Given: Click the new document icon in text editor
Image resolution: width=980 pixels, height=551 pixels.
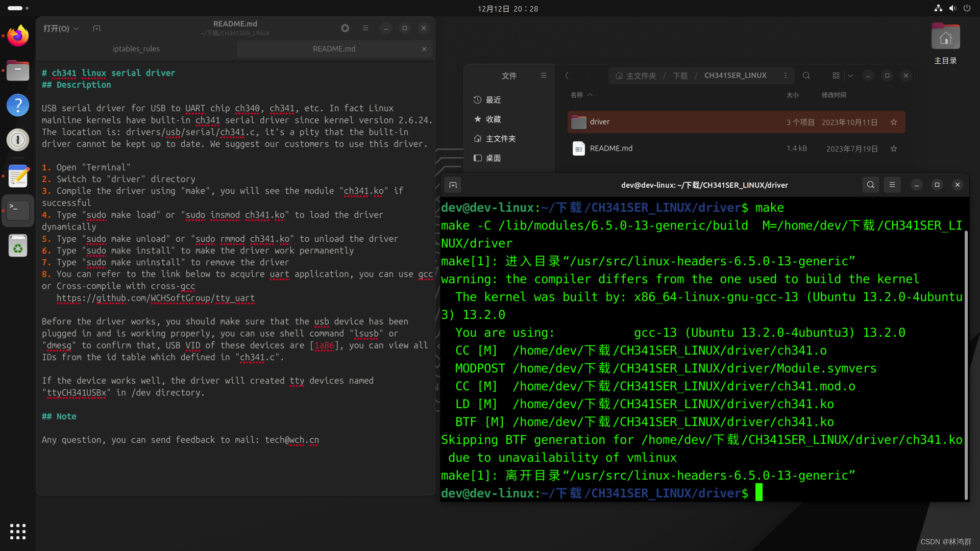Looking at the screenshot, I should click(x=96, y=29).
